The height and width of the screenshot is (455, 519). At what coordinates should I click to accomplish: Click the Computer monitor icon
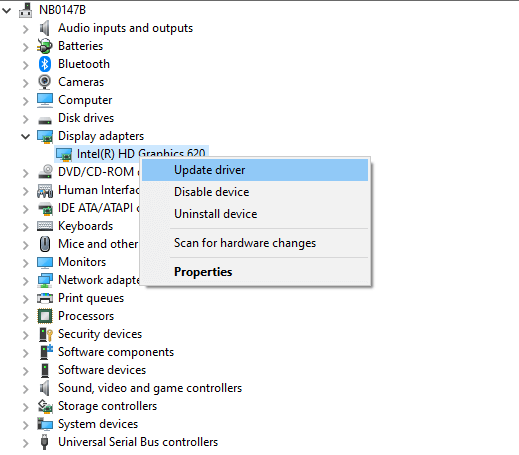45,100
